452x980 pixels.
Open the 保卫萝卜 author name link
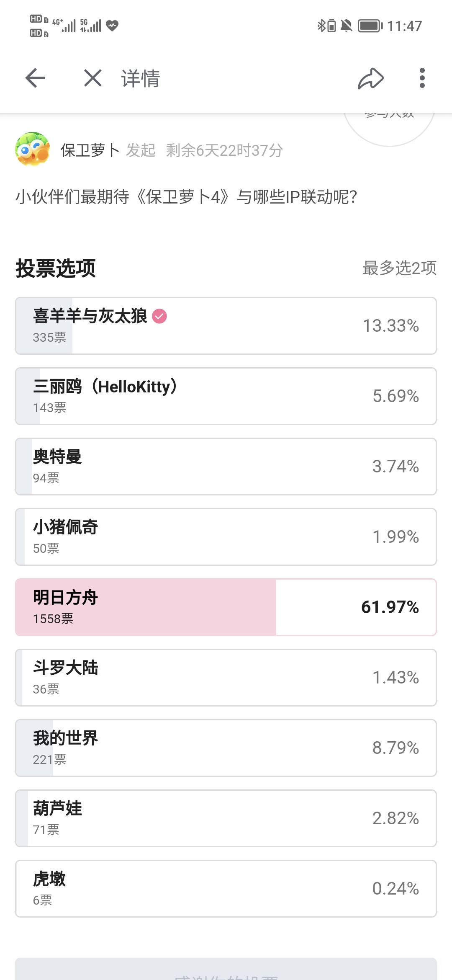(x=90, y=150)
